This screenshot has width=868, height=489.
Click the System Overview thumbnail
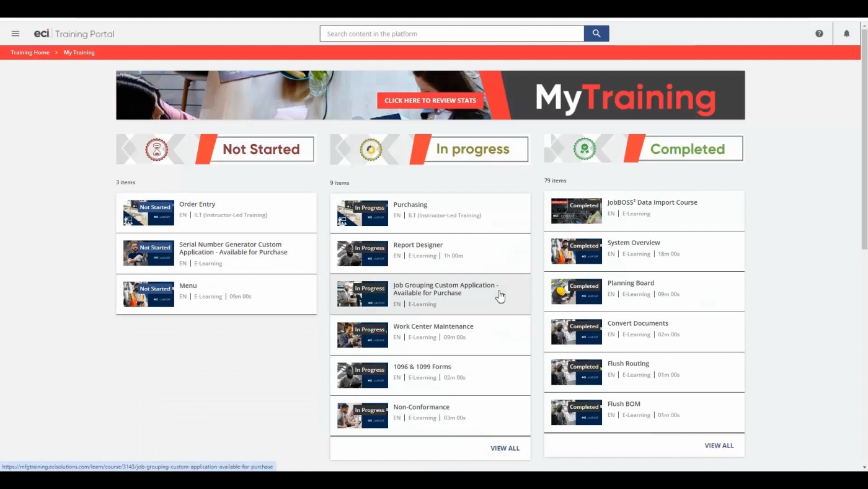(x=577, y=251)
